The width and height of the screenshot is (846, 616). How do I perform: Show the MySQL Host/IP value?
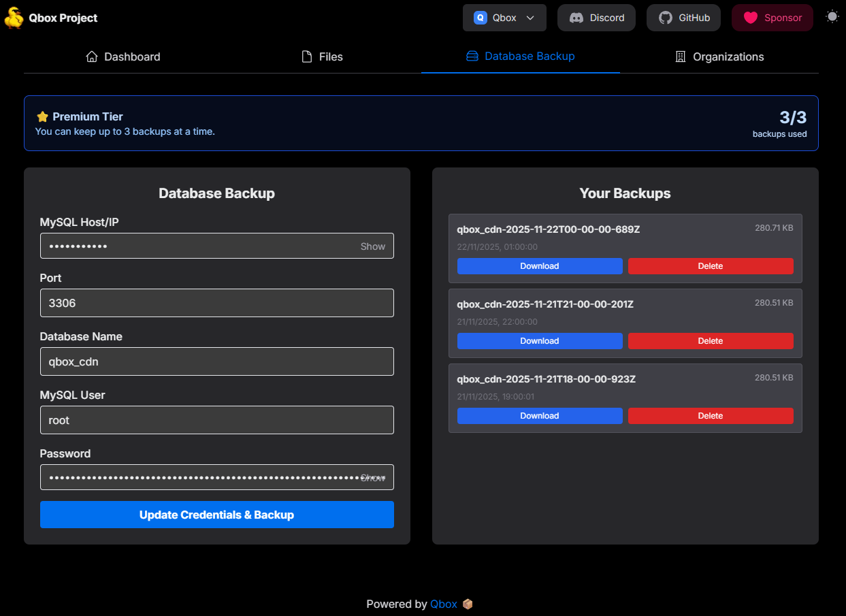tap(372, 246)
